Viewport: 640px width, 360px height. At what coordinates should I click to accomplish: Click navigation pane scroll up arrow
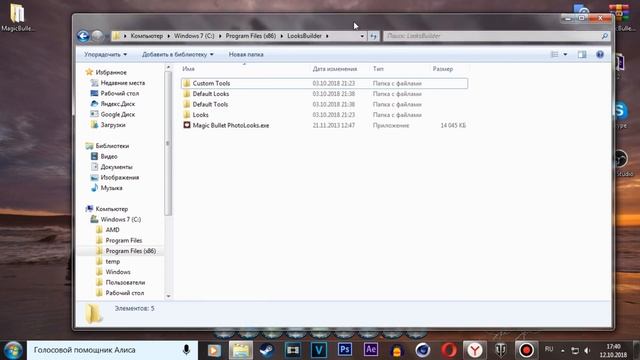pyautogui.click(x=168, y=67)
